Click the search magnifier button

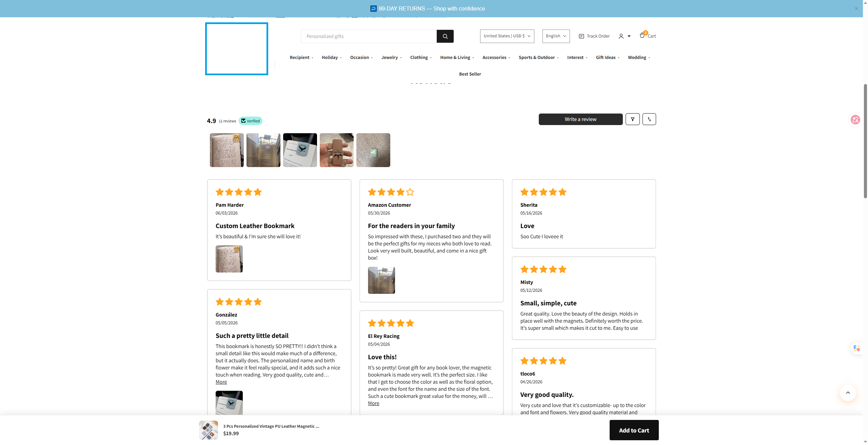pos(445,36)
